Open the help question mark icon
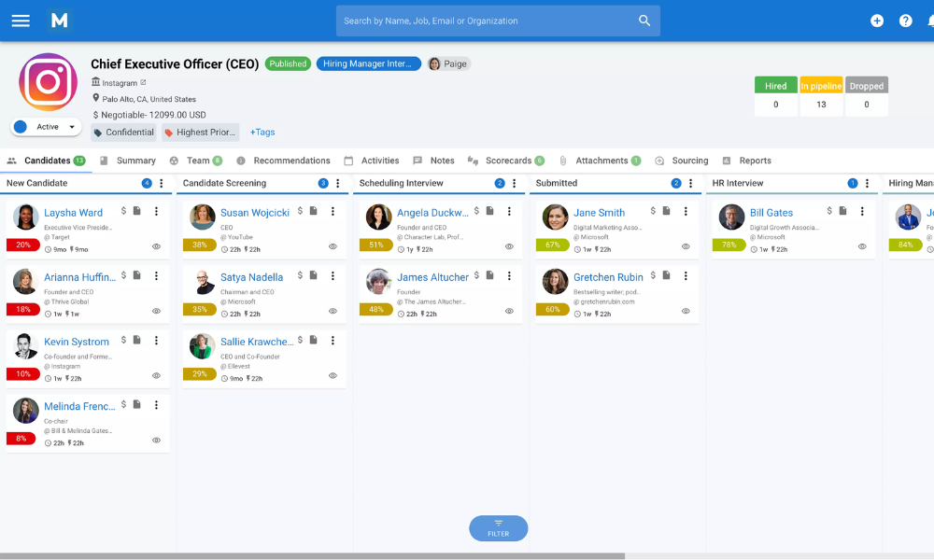 click(x=905, y=21)
